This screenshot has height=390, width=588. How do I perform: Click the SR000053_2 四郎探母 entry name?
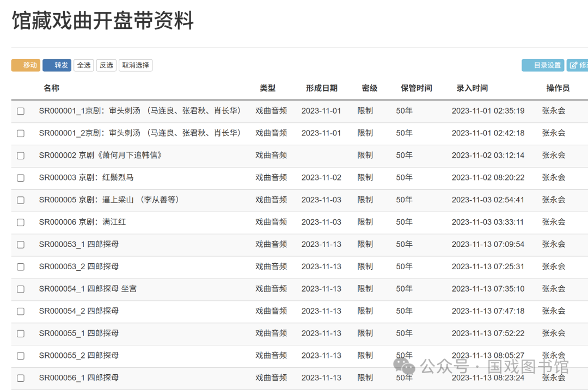(79, 267)
